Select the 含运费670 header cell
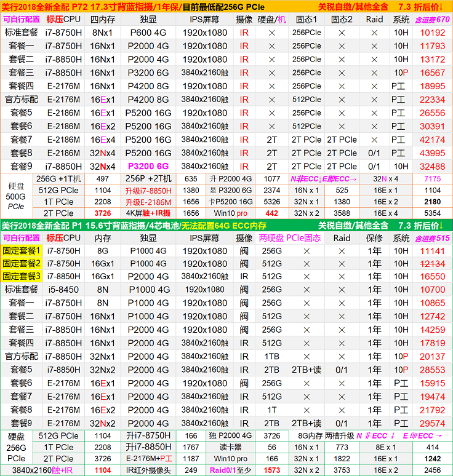This screenshot has width=453, height=476. 432,19
